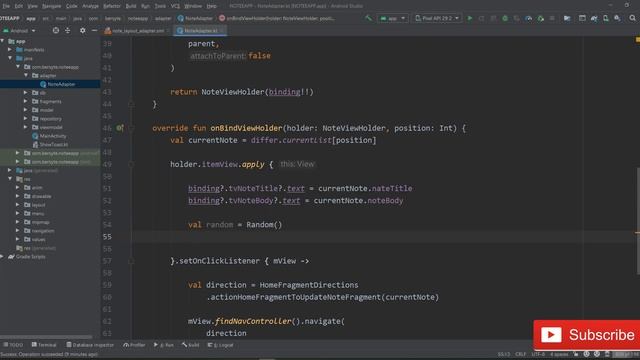Click the Project Structure icon
The width and height of the screenshot is (640, 360).
[567, 18]
